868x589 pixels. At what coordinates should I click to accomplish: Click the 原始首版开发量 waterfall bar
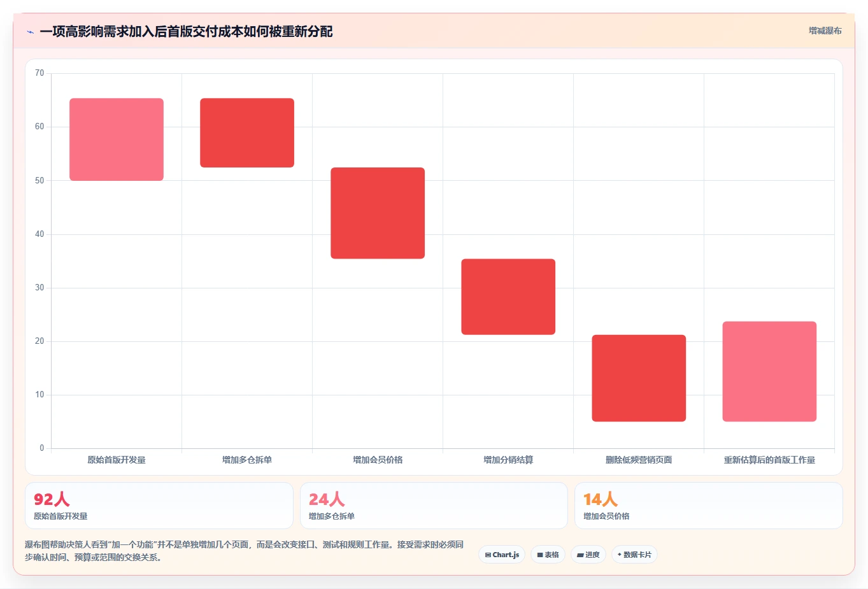coord(117,139)
